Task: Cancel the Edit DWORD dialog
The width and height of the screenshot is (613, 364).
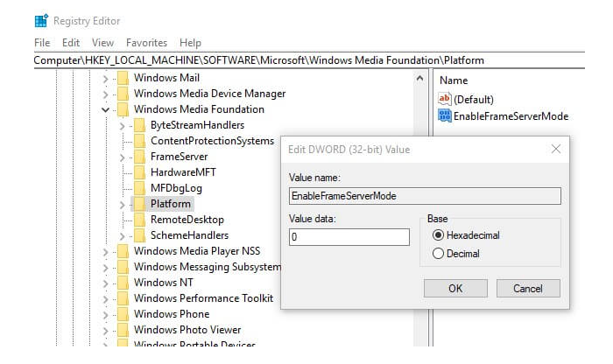Action: point(528,288)
